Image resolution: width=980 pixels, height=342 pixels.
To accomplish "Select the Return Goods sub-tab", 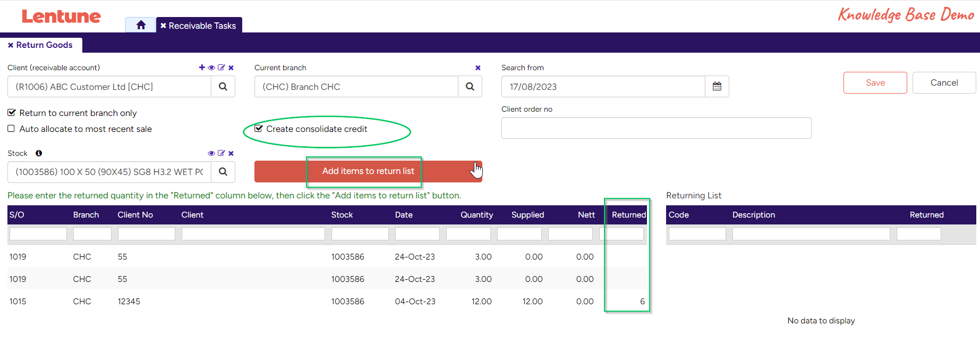I will click(44, 45).
